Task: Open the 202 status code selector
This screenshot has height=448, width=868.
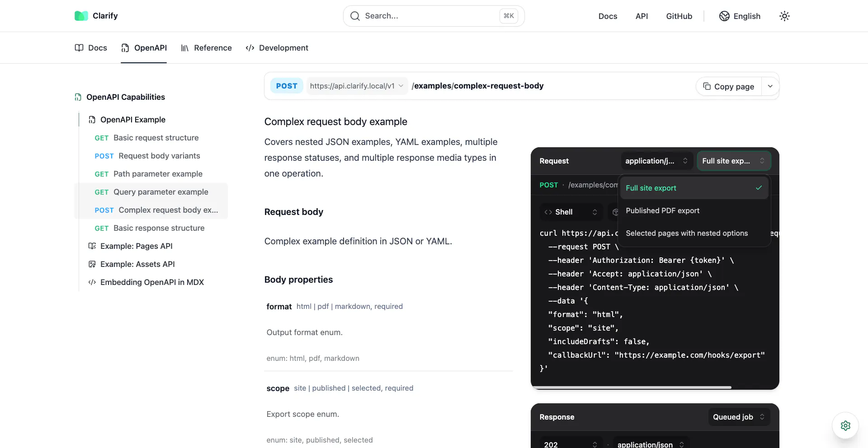Action: click(571, 444)
